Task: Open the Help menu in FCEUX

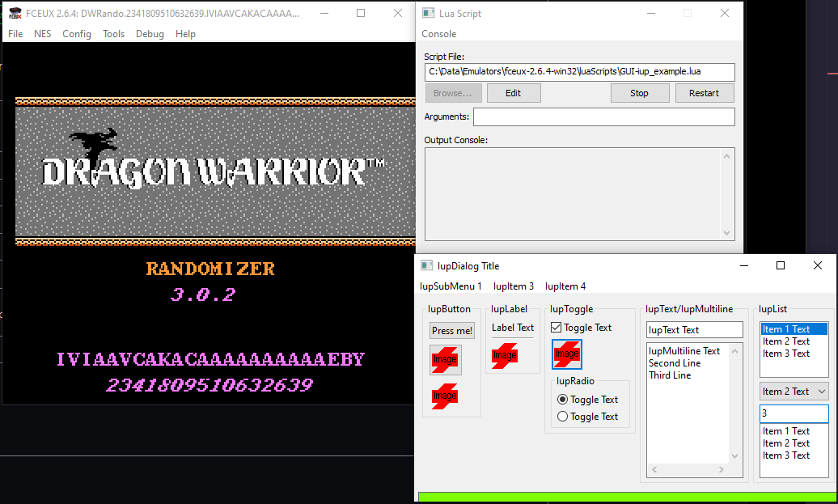Action: (185, 34)
